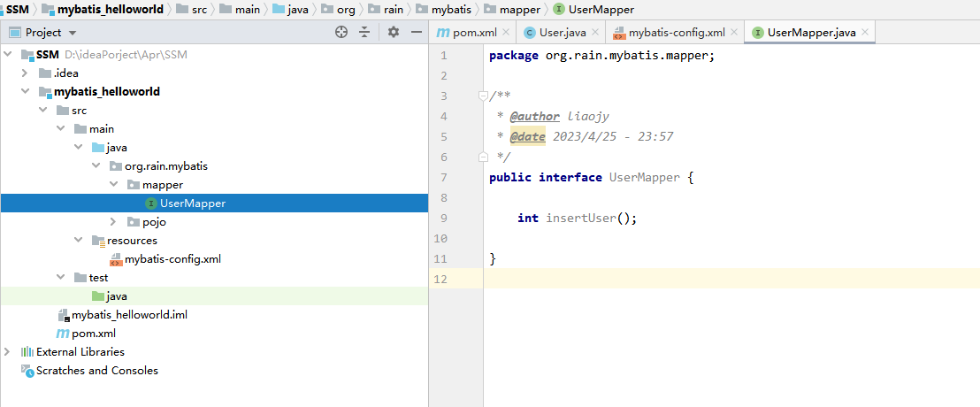The image size is (980, 407).
Task: Select the java folder under test
Action: tap(214, 296)
